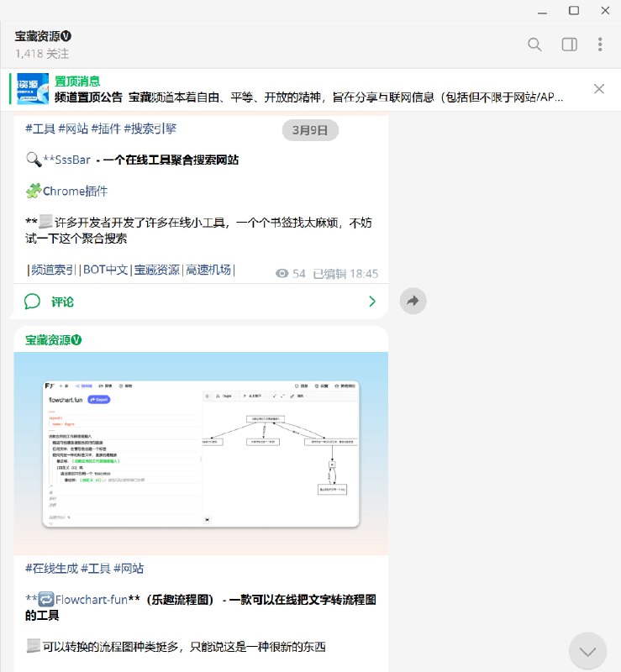Open the flowchart.fun screenshot image
This screenshot has height=672, width=621.
201,454
